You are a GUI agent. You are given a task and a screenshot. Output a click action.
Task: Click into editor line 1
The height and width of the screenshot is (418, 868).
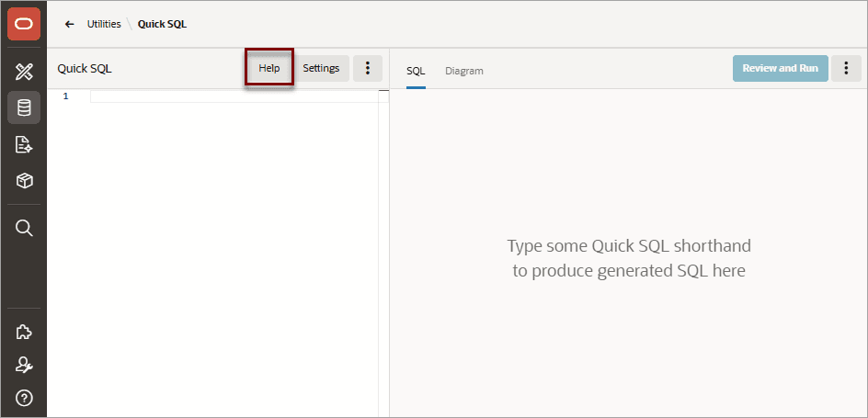(234, 96)
